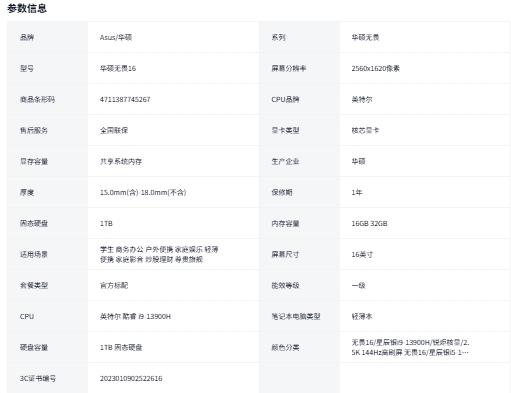Image resolution: width=511 pixels, height=393 pixels.
Task: Click the warranty value 1年
Action: (357, 192)
